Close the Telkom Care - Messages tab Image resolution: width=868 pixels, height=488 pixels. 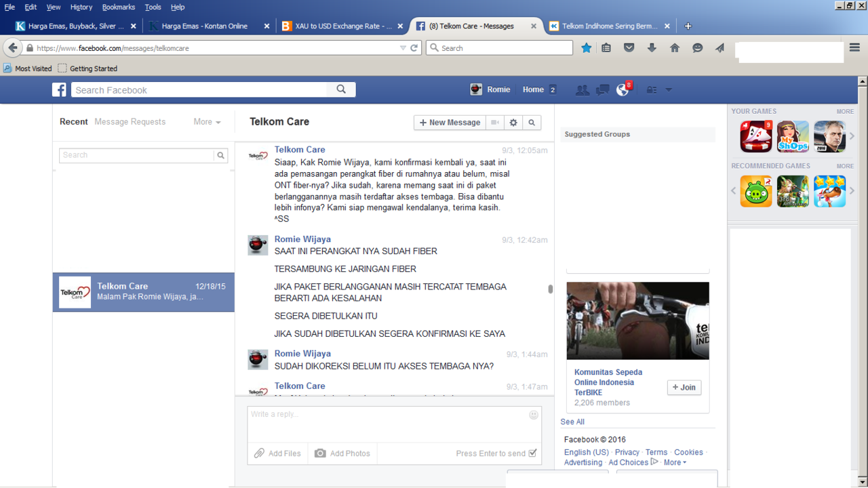click(x=534, y=26)
